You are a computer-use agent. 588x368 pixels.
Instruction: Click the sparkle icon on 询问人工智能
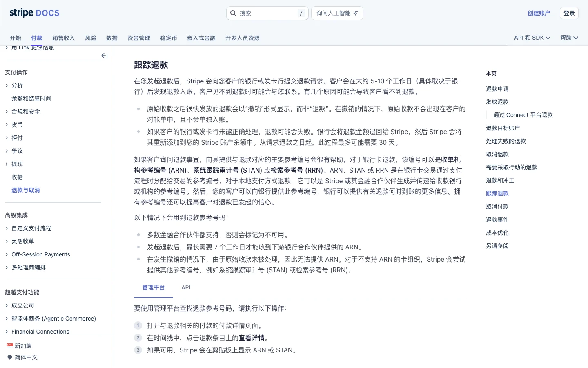click(x=356, y=13)
